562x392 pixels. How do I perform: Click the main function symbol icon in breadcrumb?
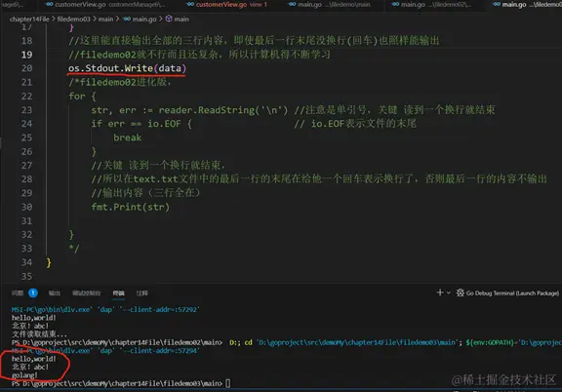[x=169, y=19]
